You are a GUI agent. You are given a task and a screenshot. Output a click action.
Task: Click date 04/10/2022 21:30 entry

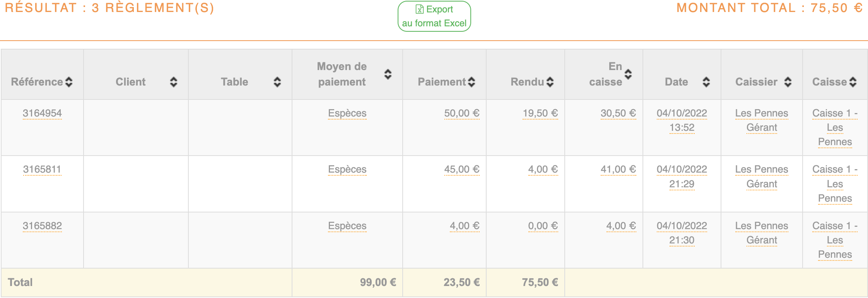[x=682, y=233]
